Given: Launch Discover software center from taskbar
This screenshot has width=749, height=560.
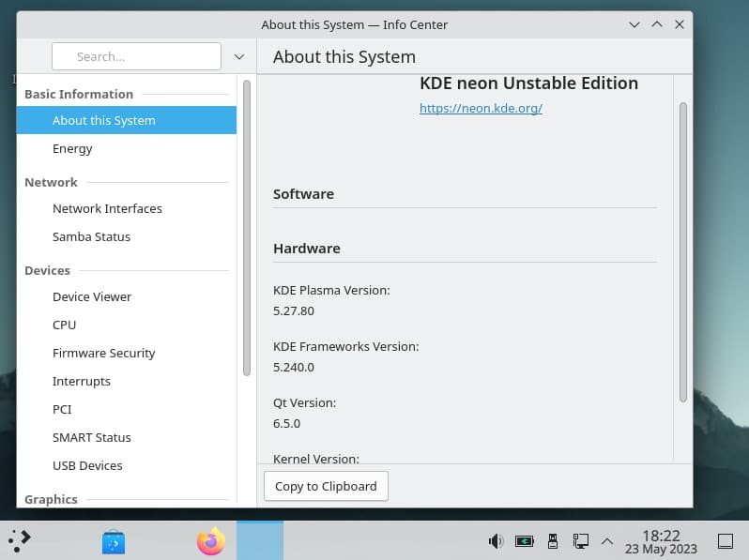Looking at the screenshot, I should pyautogui.click(x=114, y=542).
